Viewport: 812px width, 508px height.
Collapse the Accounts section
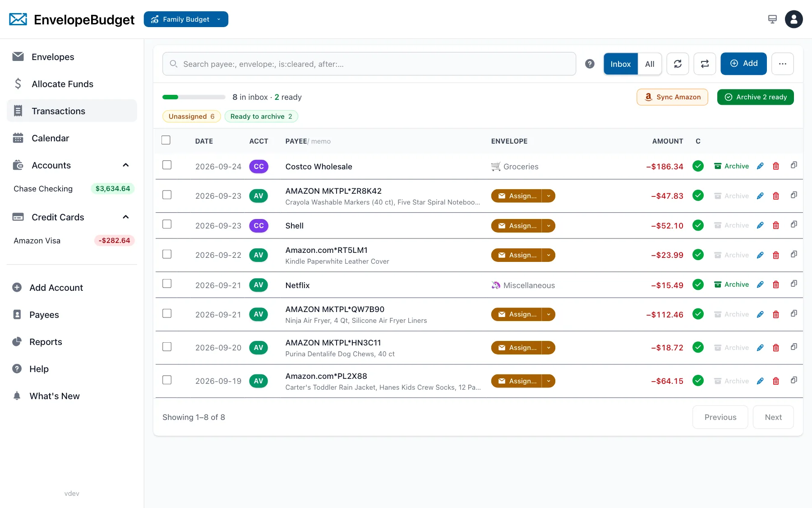[x=126, y=165]
